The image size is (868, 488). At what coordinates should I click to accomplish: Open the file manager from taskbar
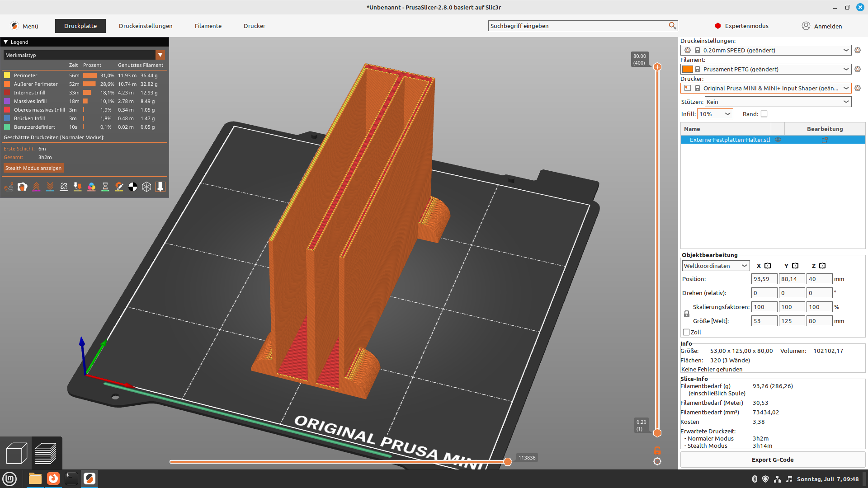tap(35, 479)
